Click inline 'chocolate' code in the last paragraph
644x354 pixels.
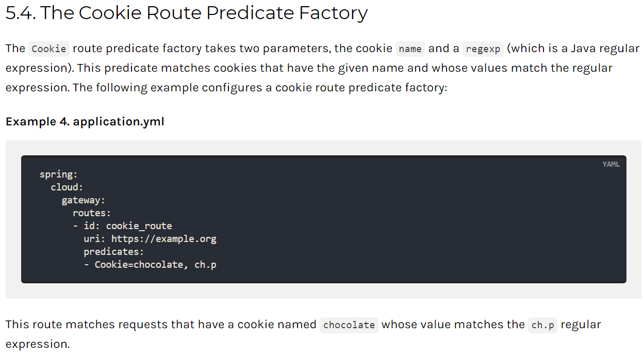pos(349,325)
